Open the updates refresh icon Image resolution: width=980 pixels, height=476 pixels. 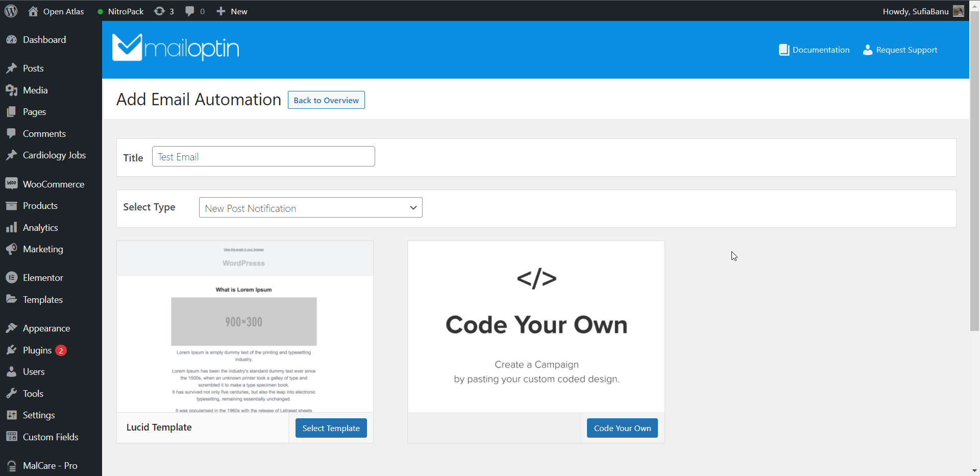pos(159,11)
